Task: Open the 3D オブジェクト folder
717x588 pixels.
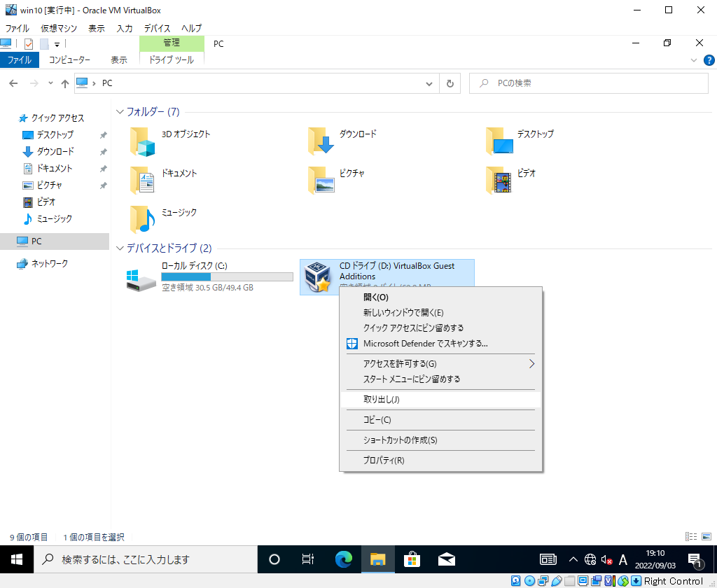Action: tap(170, 141)
